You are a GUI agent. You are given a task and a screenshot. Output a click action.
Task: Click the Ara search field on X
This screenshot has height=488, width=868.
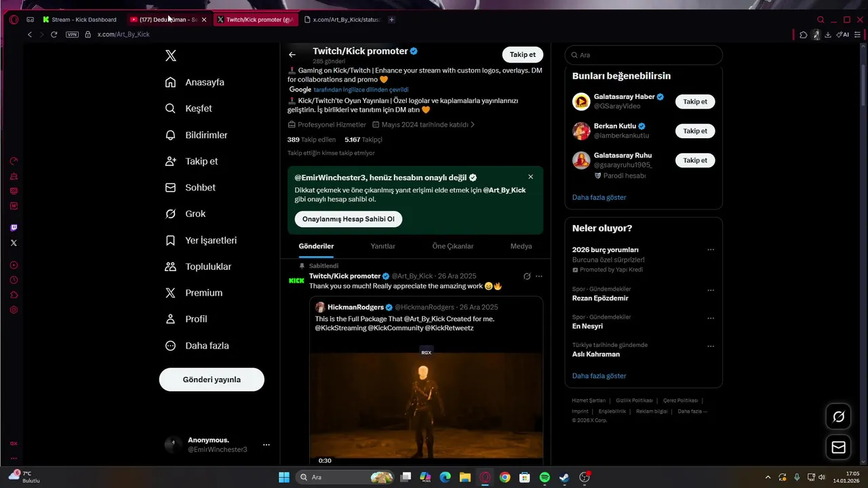644,55
